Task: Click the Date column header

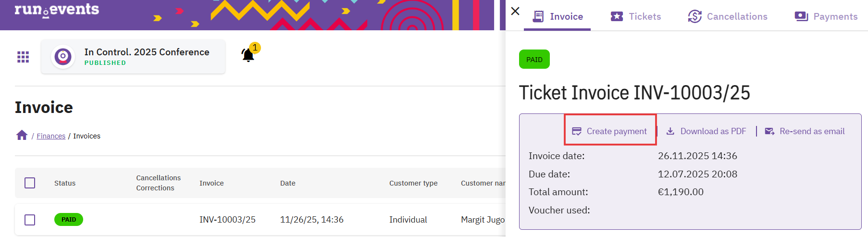Action: click(x=288, y=183)
